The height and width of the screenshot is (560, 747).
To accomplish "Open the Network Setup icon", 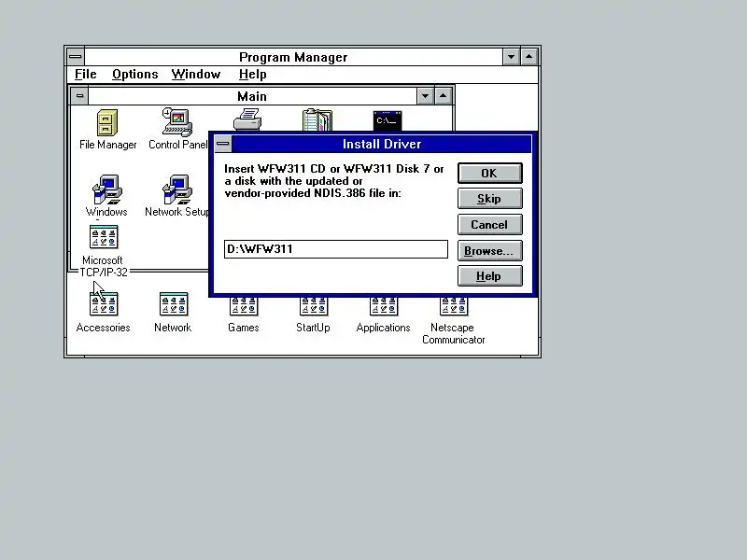I will pos(177,189).
